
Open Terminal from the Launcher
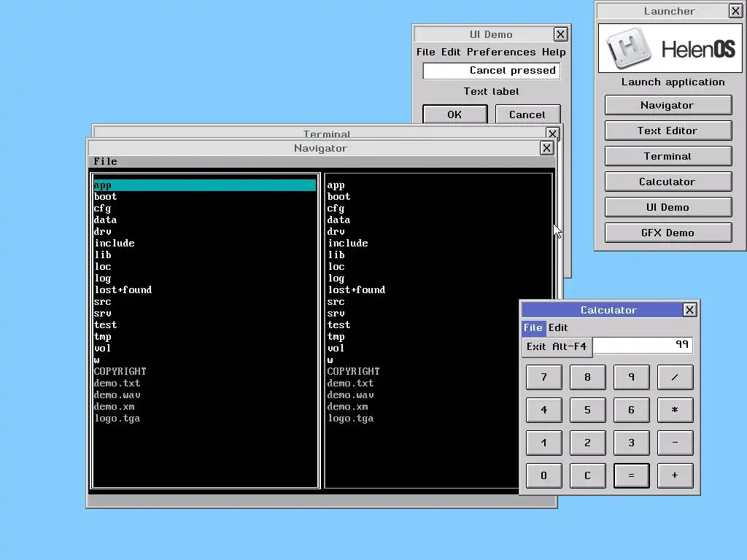click(668, 156)
